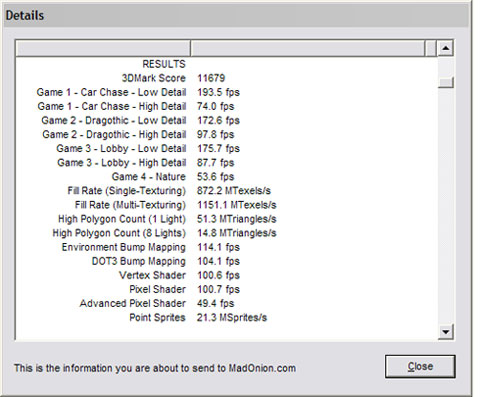Viewport: 480px width, 397px height.
Task: Select the 3DMark Score row label
Action: tap(154, 78)
